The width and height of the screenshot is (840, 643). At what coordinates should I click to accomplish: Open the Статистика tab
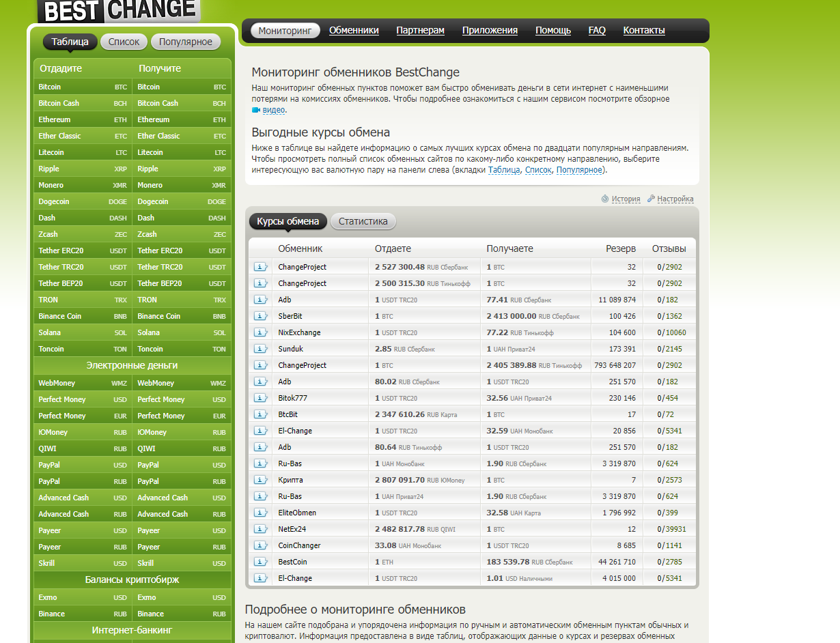coord(363,221)
